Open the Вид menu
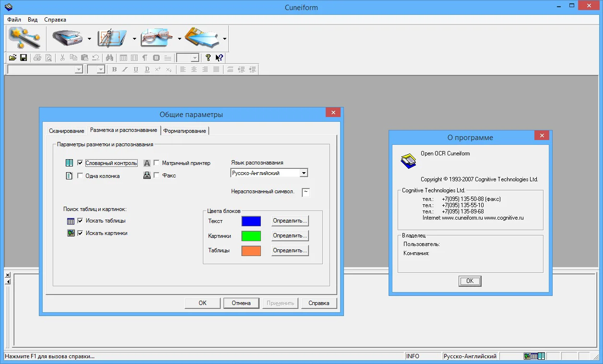Viewport: 603px width, 364px height. pos(33,20)
